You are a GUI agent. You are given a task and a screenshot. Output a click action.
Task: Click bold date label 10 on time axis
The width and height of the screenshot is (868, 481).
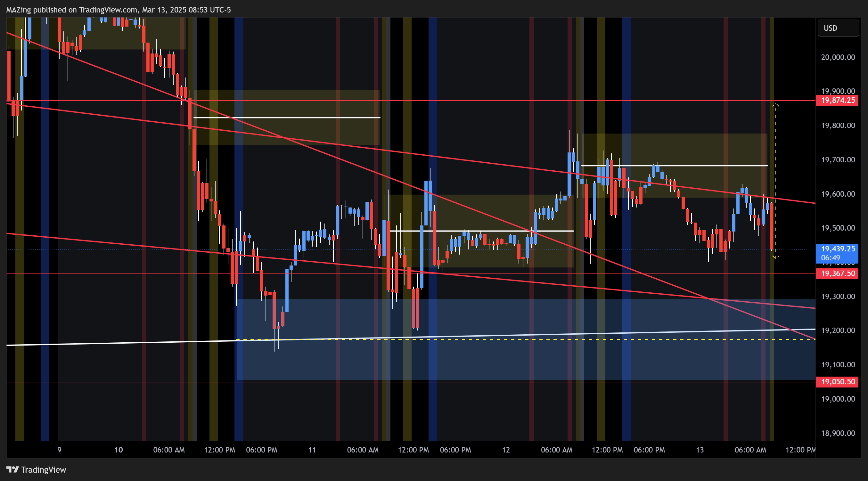pyautogui.click(x=118, y=450)
